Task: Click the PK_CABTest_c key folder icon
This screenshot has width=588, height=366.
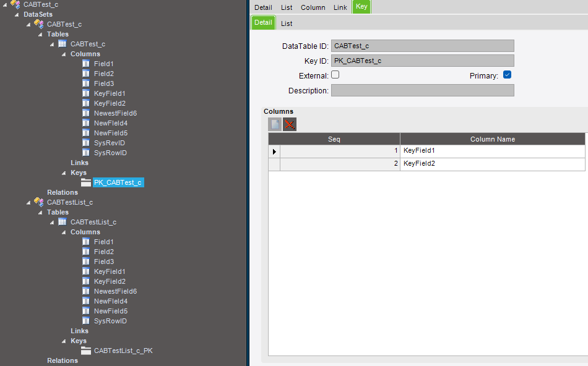Action: point(86,182)
